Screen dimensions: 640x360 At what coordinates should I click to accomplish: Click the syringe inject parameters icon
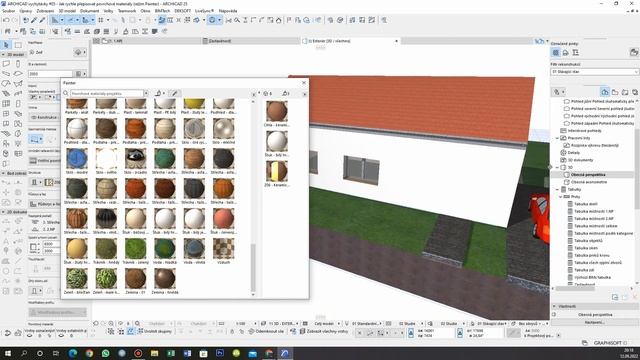pos(42,20)
